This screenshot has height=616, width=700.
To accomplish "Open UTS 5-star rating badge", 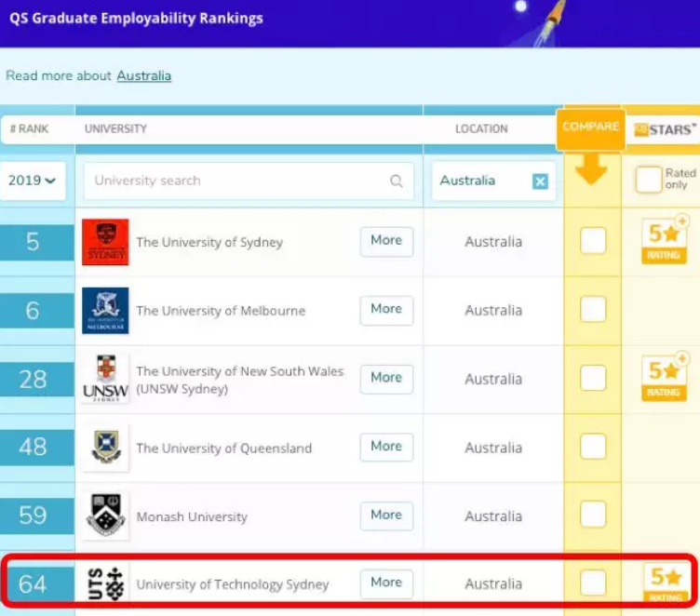I will tap(666, 583).
